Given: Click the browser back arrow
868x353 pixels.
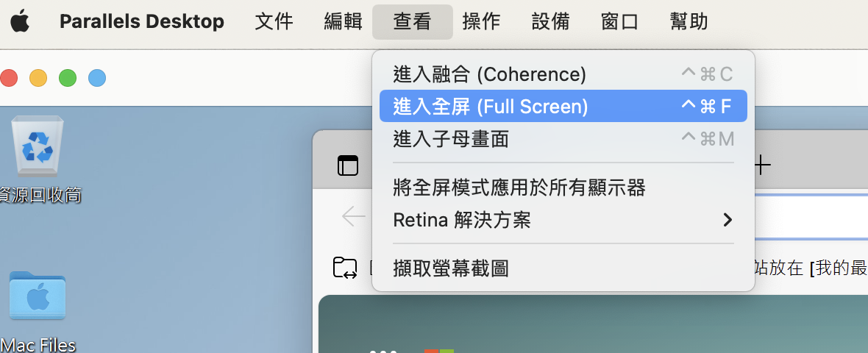Looking at the screenshot, I should [353, 216].
